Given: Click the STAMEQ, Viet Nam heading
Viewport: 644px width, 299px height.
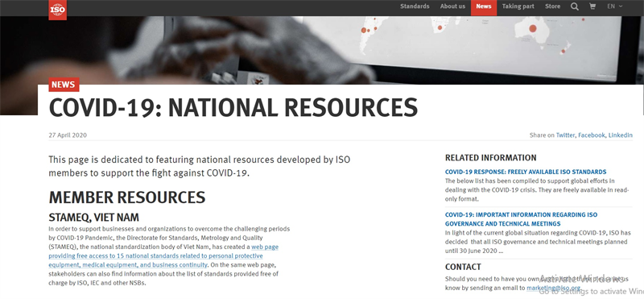Looking at the screenshot, I should coord(93,218).
